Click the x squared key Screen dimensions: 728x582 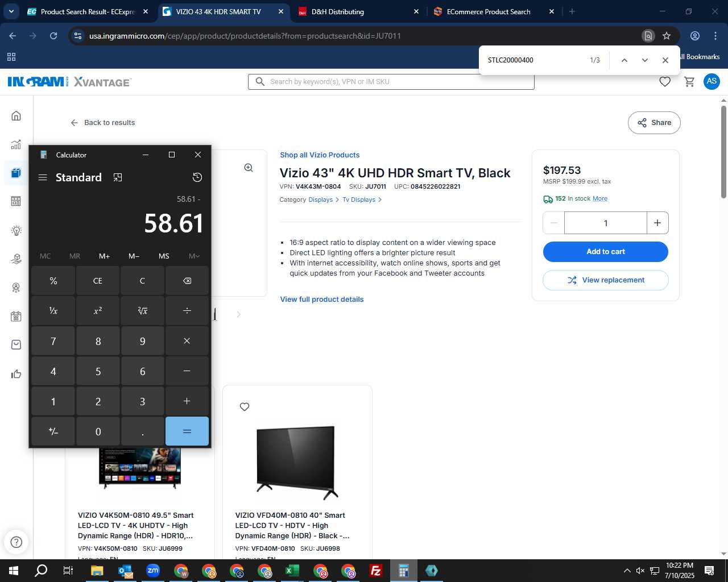(x=98, y=311)
